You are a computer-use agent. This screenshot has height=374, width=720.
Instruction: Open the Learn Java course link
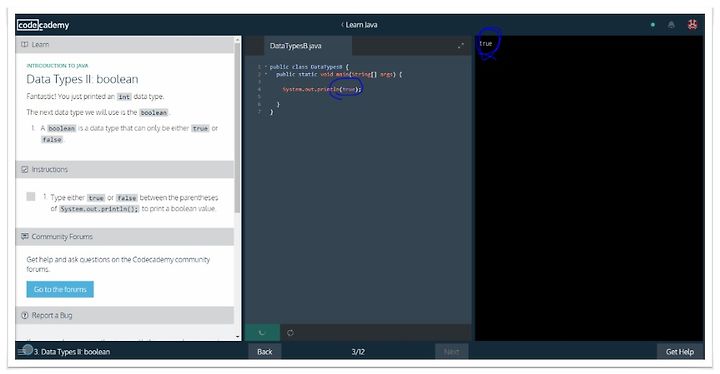click(359, 25)
